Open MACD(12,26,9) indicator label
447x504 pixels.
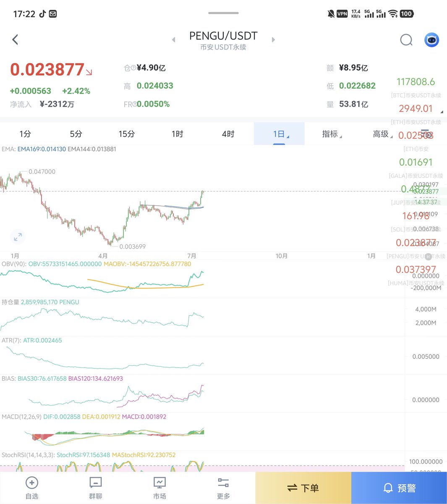point(21,417)
